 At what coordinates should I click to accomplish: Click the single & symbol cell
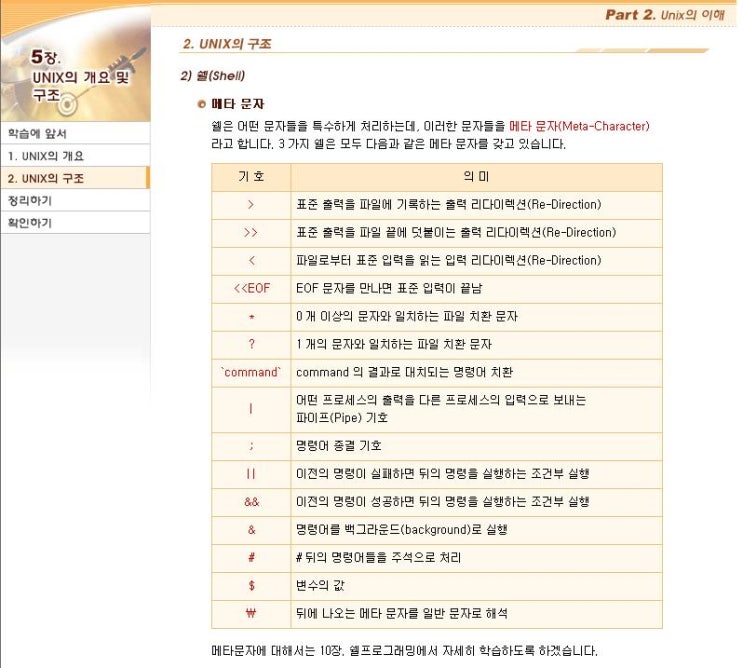251,530
